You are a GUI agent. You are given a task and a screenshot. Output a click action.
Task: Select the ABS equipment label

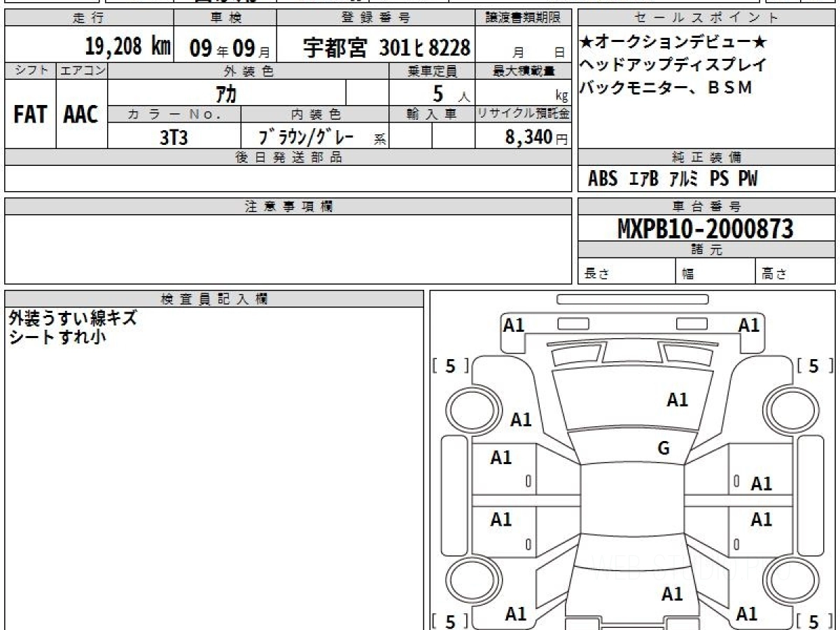[602, 179]
